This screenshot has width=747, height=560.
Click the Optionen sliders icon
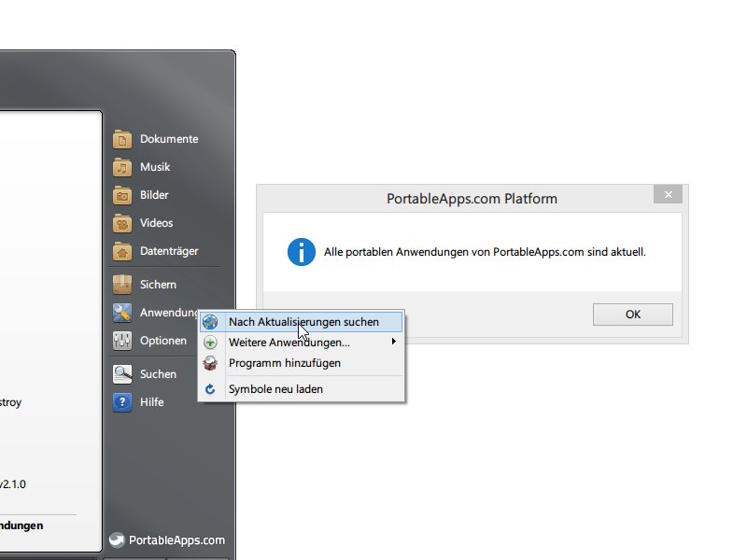pos(122,341)
